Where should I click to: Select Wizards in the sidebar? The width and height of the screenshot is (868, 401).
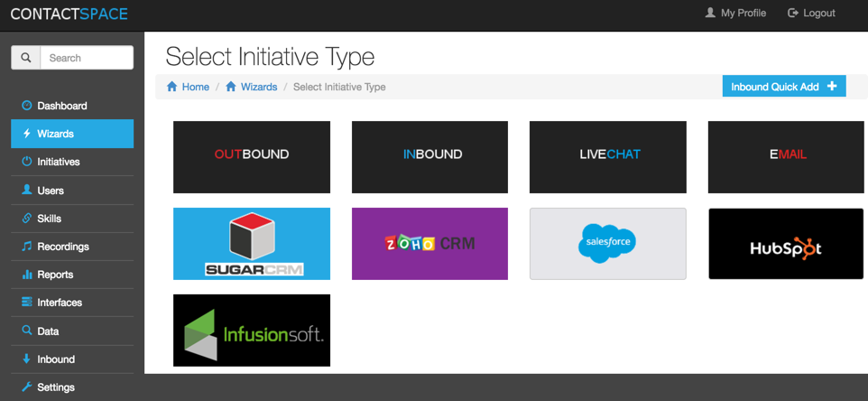pyautogui.click(x=72, y=134)
